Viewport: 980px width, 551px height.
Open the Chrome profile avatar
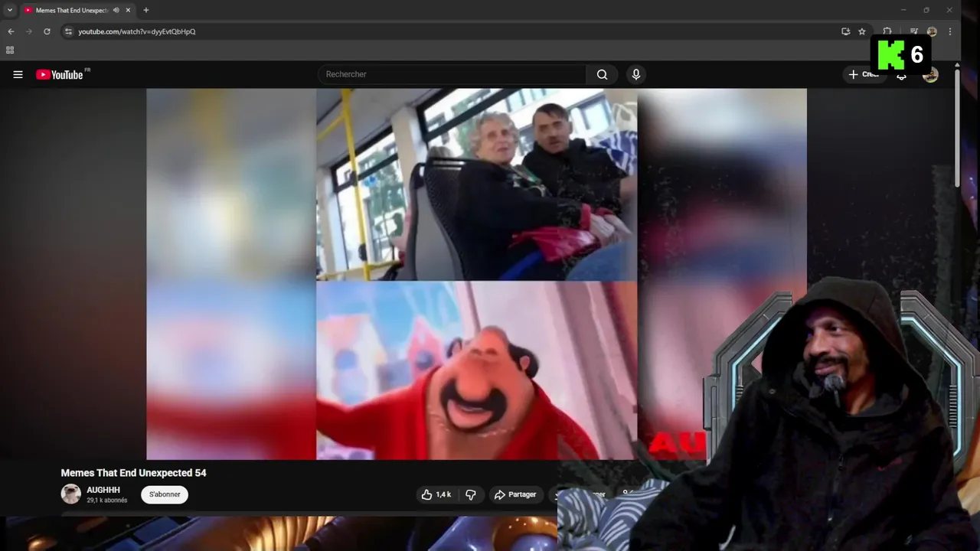tap(932, 31)
